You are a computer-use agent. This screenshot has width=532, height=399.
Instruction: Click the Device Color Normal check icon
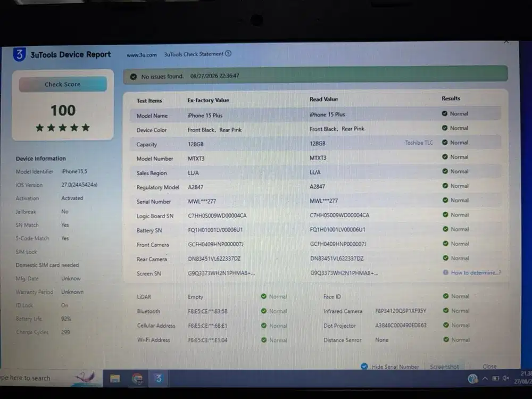click(444, 128)
